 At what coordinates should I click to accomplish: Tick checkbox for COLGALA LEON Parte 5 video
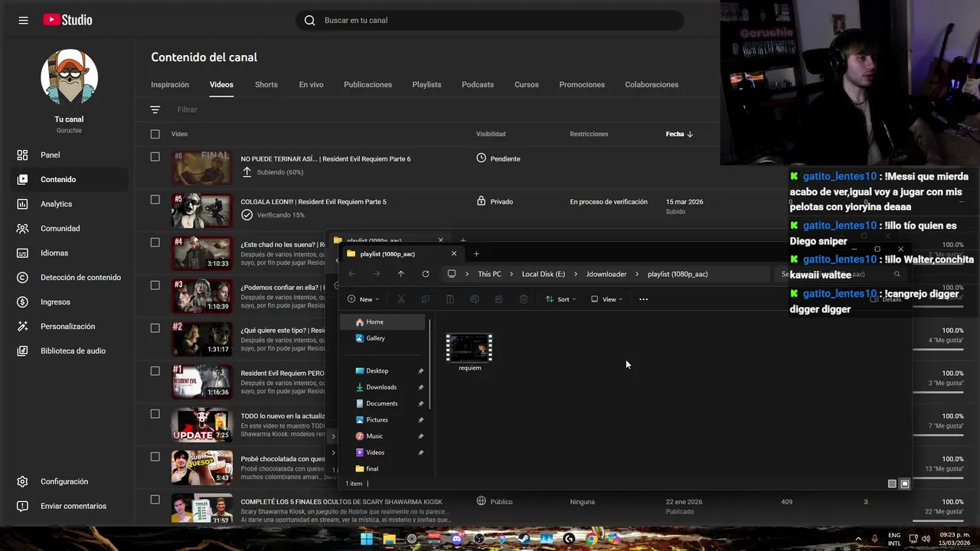(155, 200)
